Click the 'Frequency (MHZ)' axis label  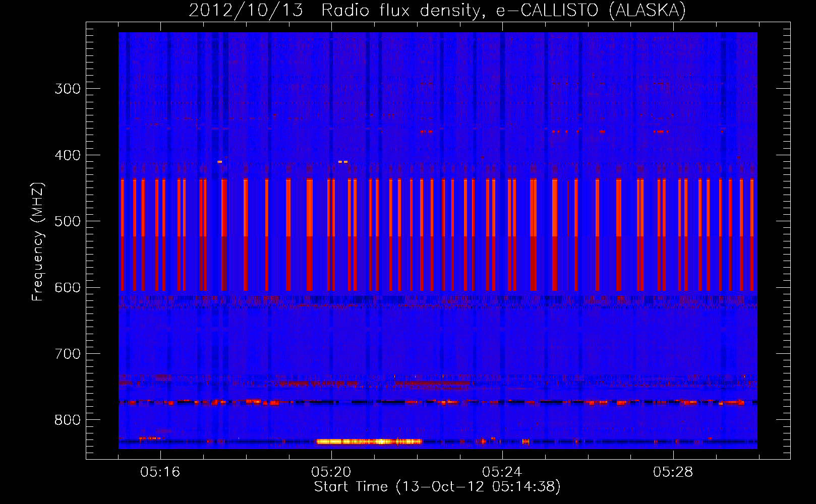pyautogui.click(x=38, y=241)
